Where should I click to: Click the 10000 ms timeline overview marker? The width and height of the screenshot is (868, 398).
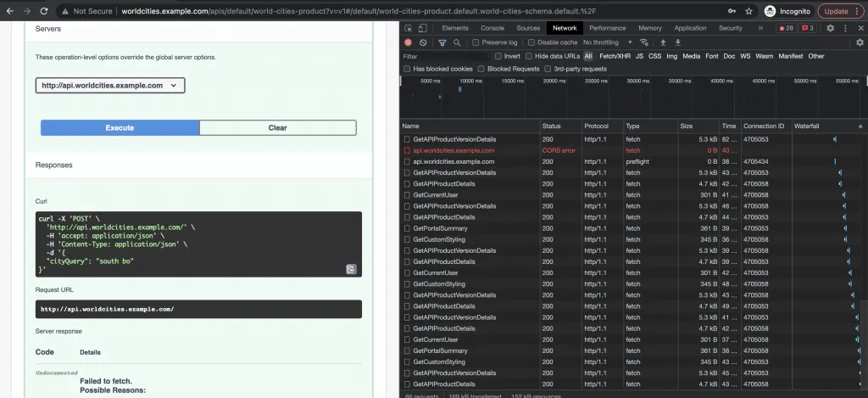(x=471, y=81)
